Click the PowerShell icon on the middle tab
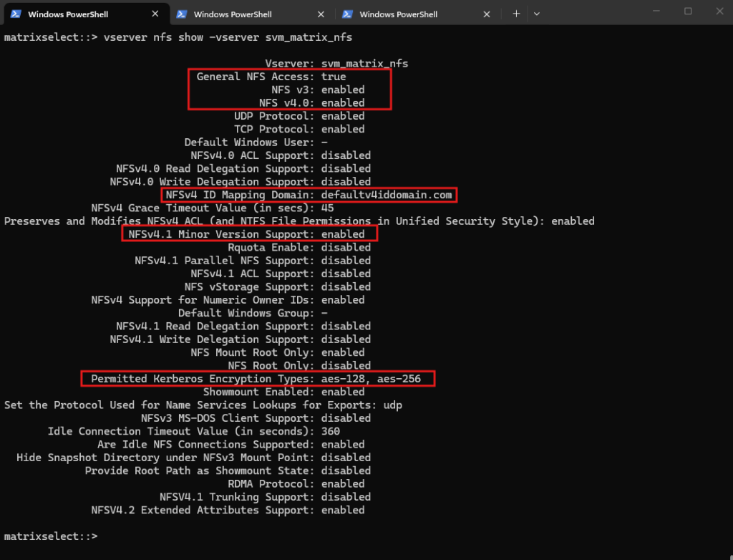The height and width of the screenshot is (560, 733). point(182,14)
